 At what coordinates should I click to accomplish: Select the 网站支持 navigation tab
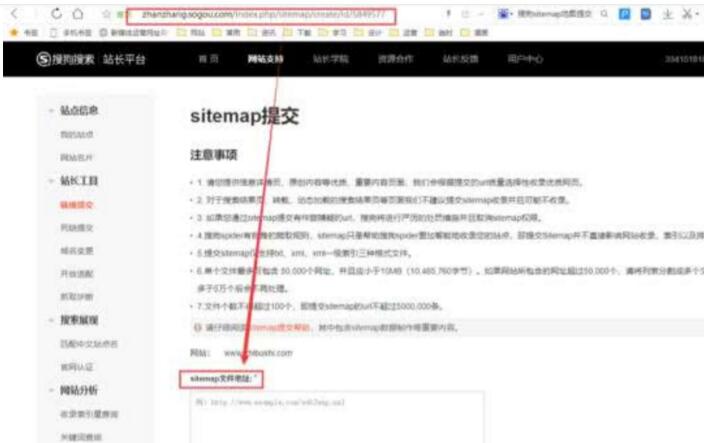coord(265,59)
